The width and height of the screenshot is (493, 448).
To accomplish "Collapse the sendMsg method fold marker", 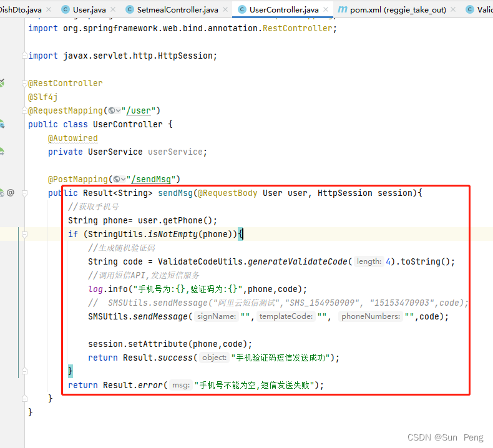I will pos(24,193).
